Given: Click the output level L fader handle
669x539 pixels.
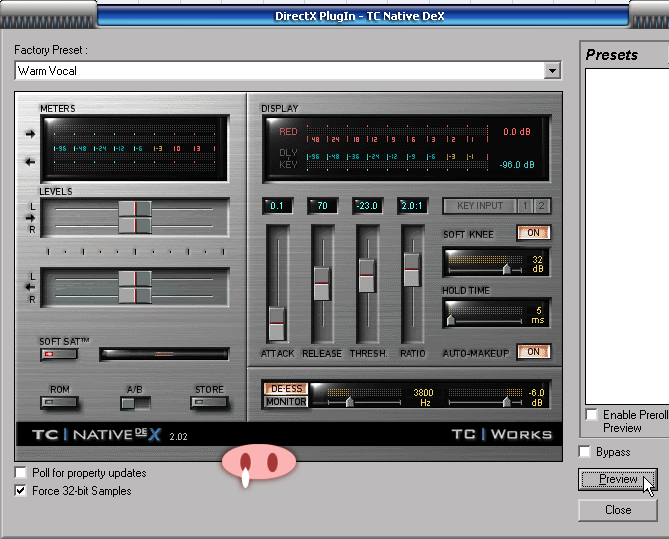Looking at the screenshot, I should (x=135, y=279).
